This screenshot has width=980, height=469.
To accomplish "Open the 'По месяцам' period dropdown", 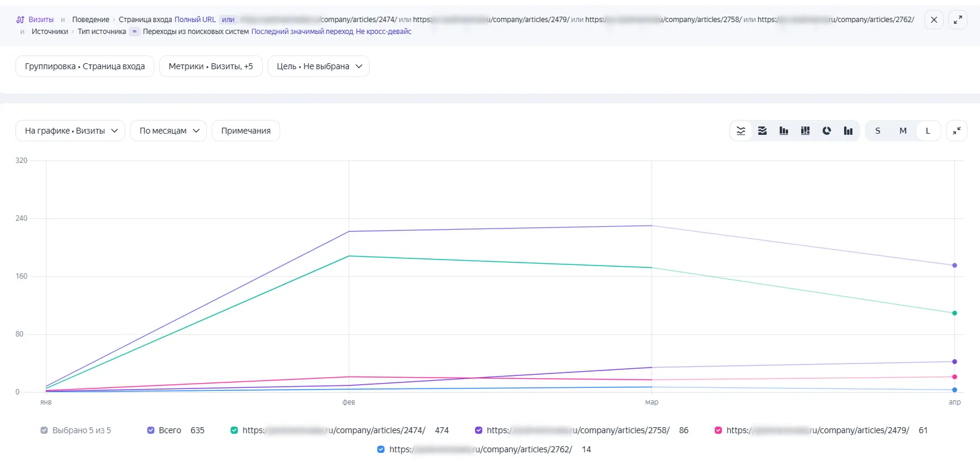I will [x=168, y=131].
